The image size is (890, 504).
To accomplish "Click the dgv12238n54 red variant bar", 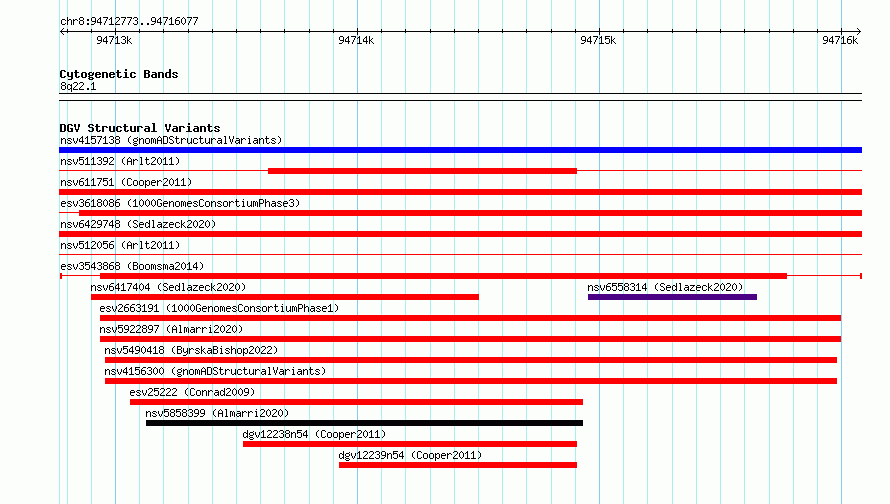I will tap(410, 444).
